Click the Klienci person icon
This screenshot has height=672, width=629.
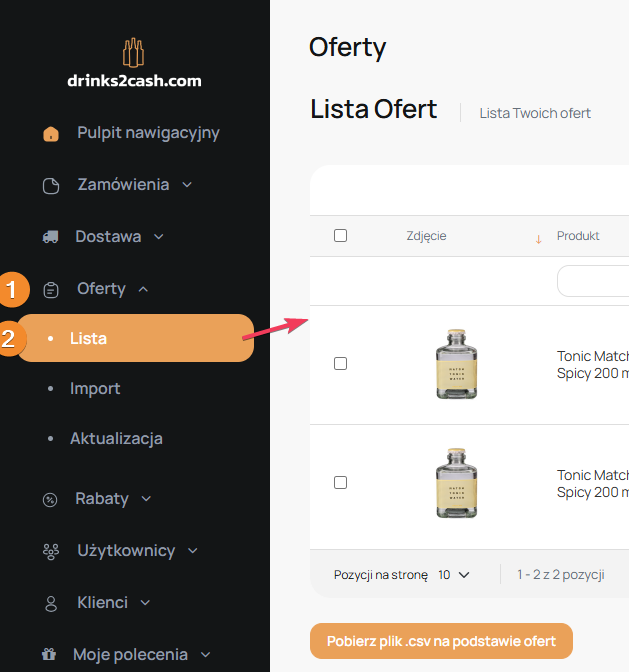50,603
